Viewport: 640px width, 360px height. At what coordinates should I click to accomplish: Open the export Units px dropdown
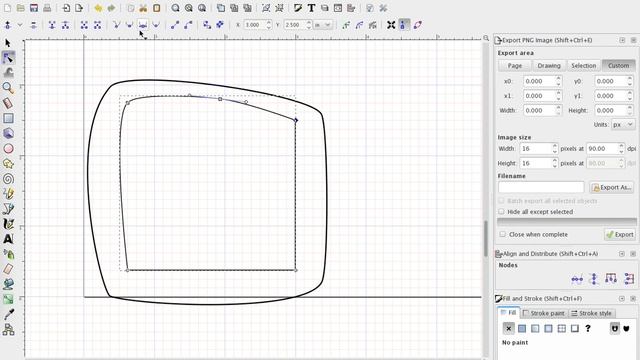click(623, 124)
